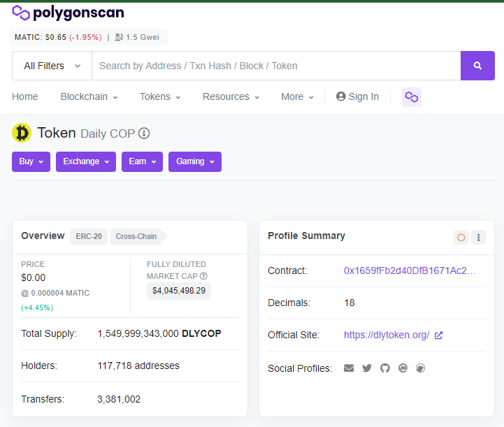Open the email social profile icon
The width and height of the screenshot is (504, 427).
click(x=349, y=368)
